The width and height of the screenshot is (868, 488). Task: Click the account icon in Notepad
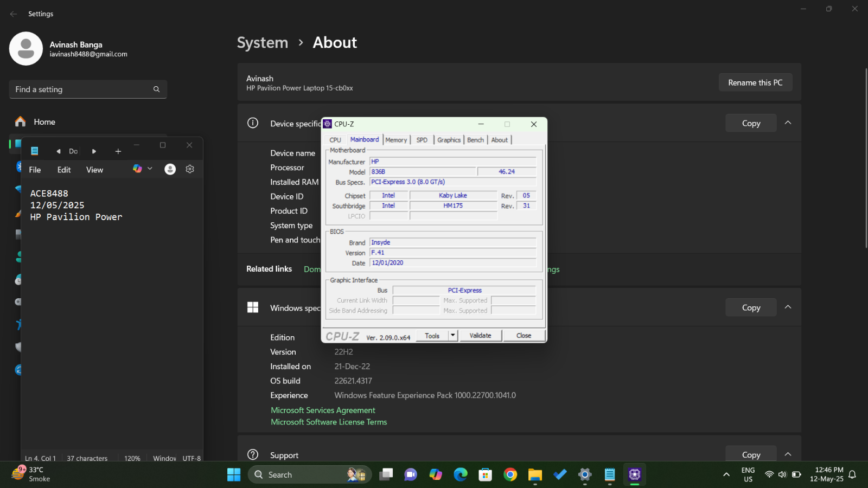(170, 169)
